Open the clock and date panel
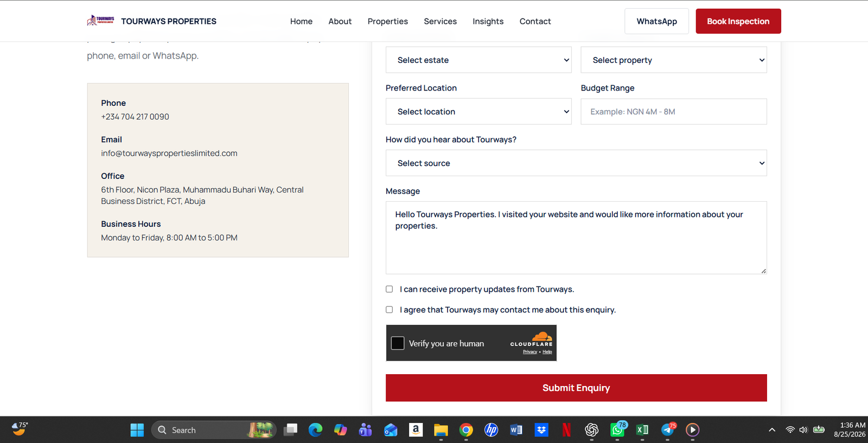868x443 pixels. coord(850,429)
